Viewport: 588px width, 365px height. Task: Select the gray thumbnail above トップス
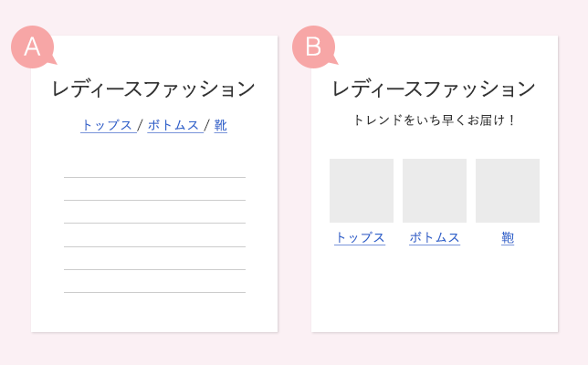[x=362, y=191]
